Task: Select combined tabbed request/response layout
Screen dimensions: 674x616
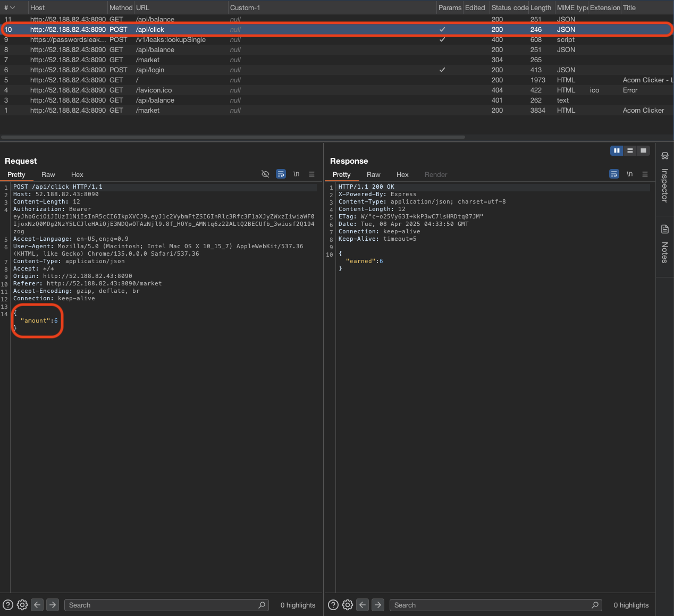Action: coord(643,150)
